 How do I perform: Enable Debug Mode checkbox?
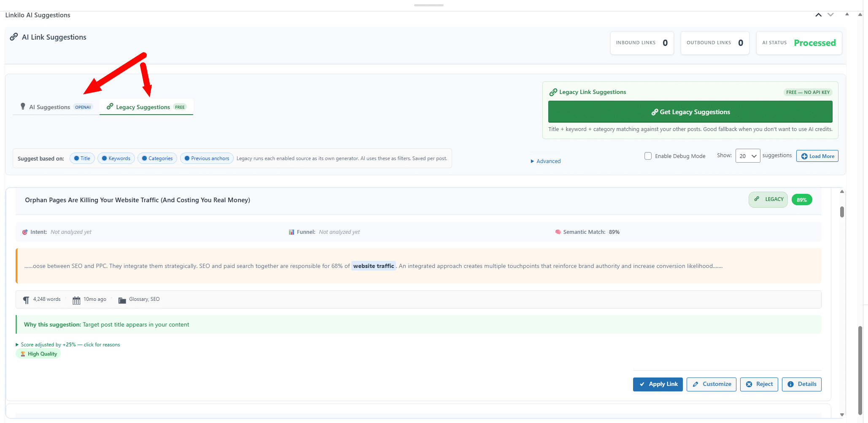[648, 156]
